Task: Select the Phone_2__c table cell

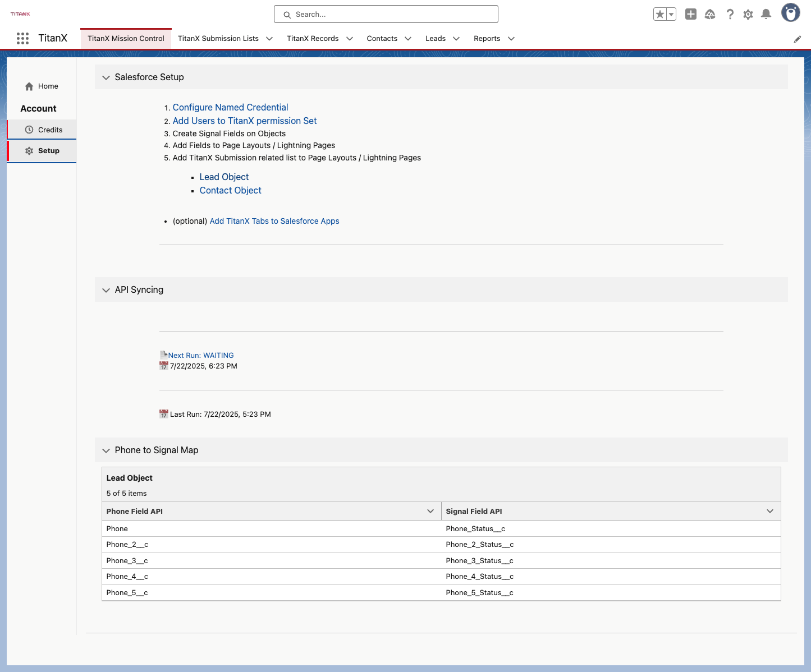Action: tap(272, 545)
